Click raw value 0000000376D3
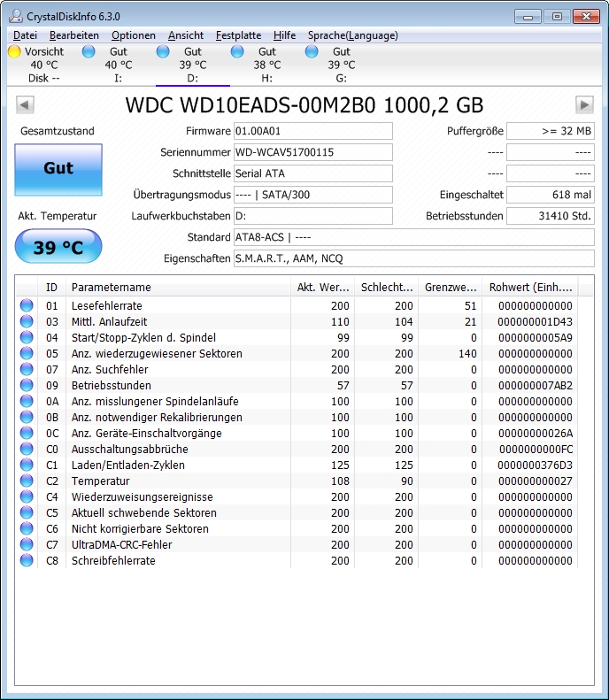Screen dimensions: 609x700 pos(535,465)
